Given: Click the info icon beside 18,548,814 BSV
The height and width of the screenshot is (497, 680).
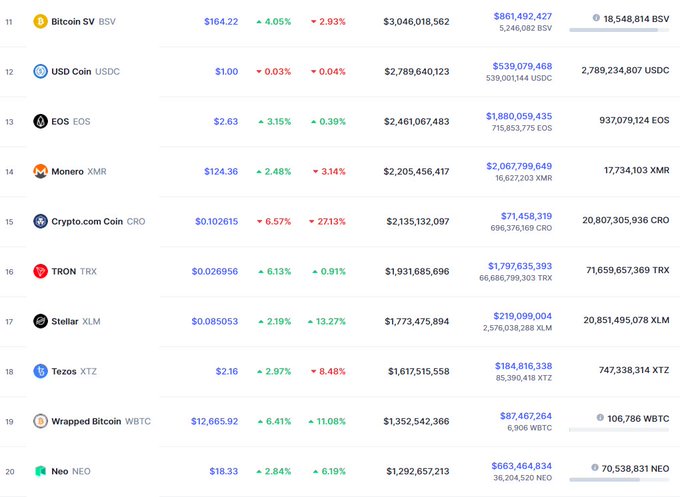Looking at the screenshot, I should (596, 18).
